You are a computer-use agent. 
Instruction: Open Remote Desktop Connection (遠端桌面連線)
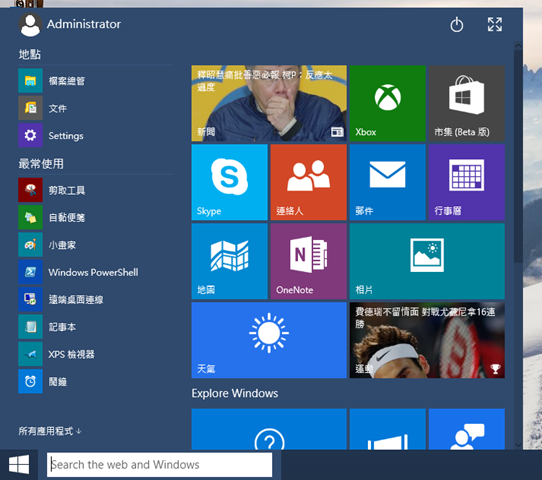[95, 299]
